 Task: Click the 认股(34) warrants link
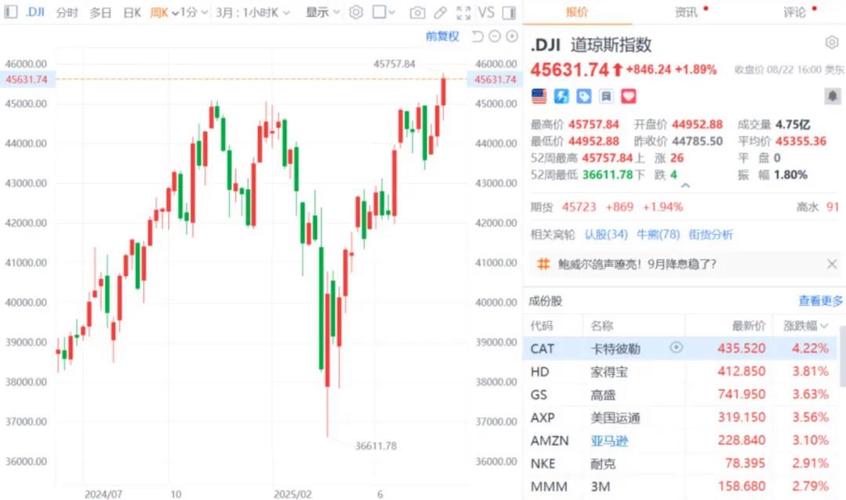(x=606, y=235)
